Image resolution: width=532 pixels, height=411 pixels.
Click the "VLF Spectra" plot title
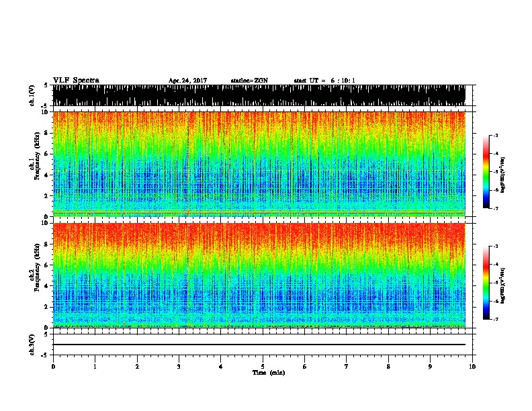[76, 81]
